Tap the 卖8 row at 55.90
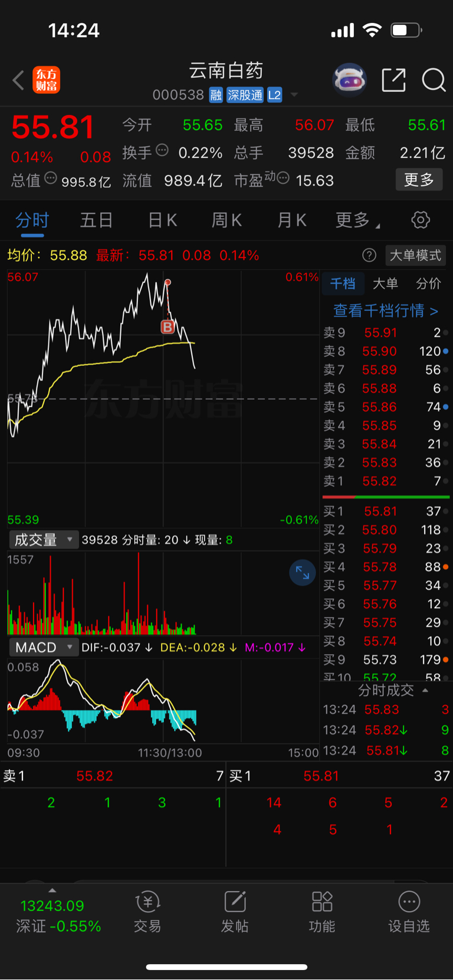Viewport: 453px width, 980px height. coord(386,351)
